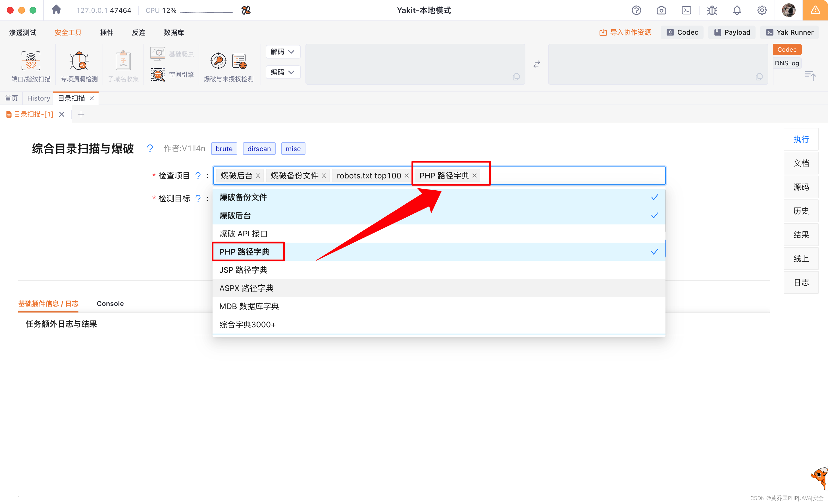The height and width of the screenshot is (504, 828).
Task: Swap codec input and output arrows
Action: point(537,64)
